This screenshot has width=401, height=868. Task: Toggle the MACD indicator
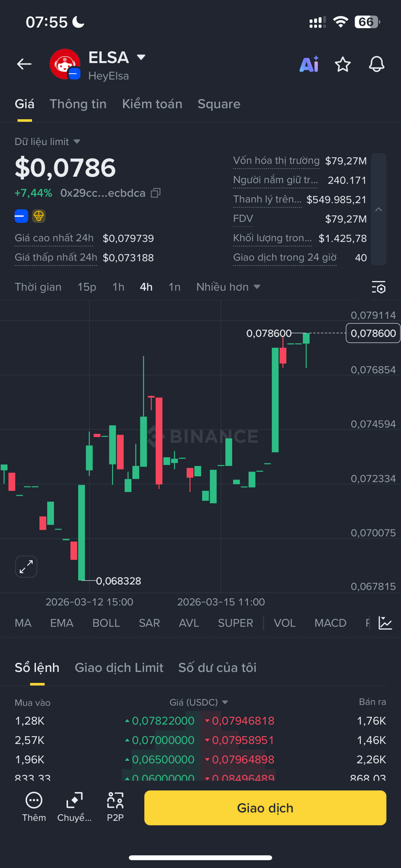(330, 623)
